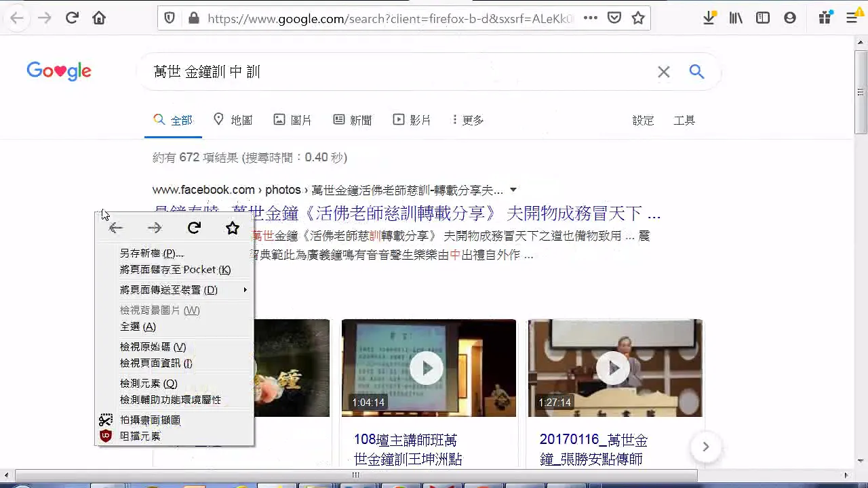This screenshot has height=488, width=868.
Task: Click the context menu Reload icon
Action: [194, 228]
